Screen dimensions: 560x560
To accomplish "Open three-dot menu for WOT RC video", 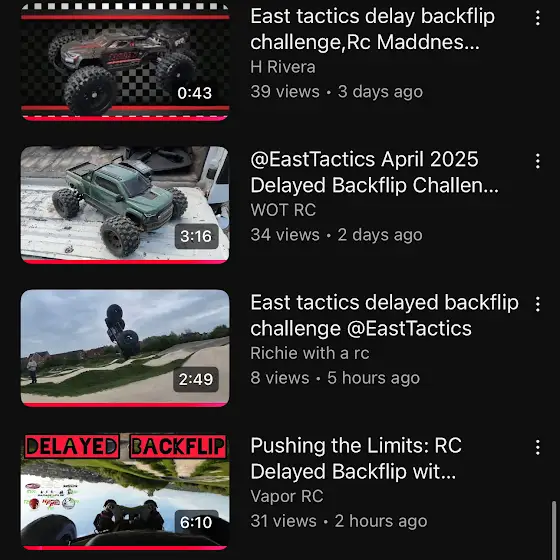I will pyautogui.click(x=538, y=161).
